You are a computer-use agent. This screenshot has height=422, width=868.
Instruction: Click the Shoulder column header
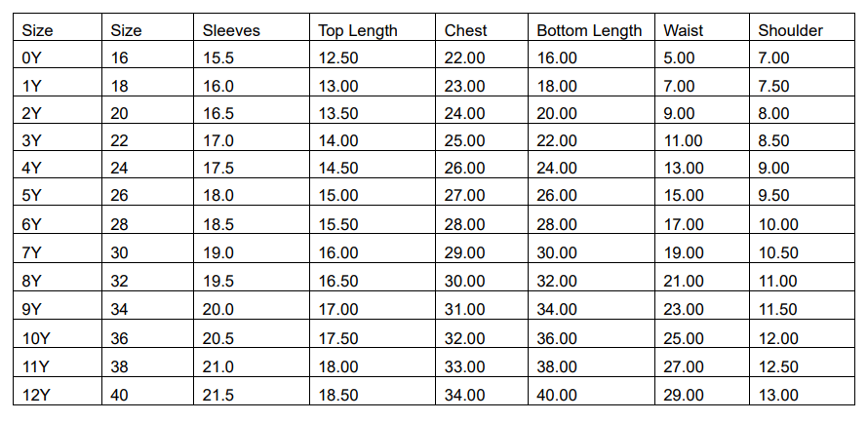tap(790, 30)
